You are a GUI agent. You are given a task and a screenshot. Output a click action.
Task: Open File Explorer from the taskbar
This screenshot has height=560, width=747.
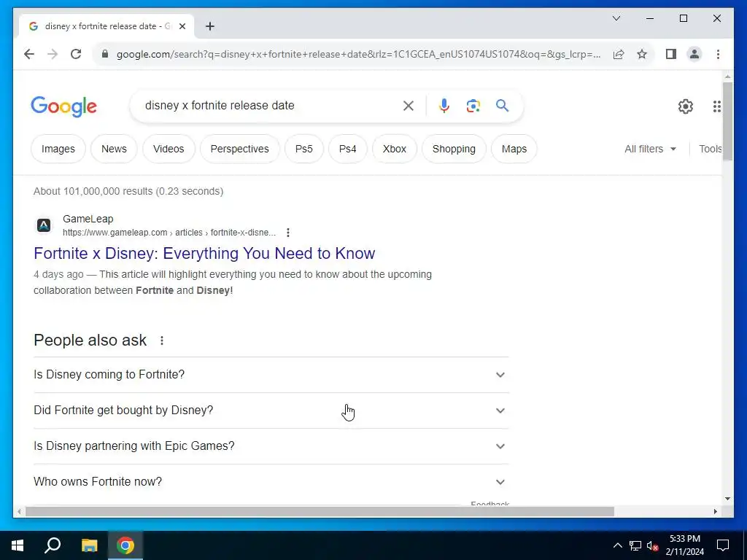point(89,545)
